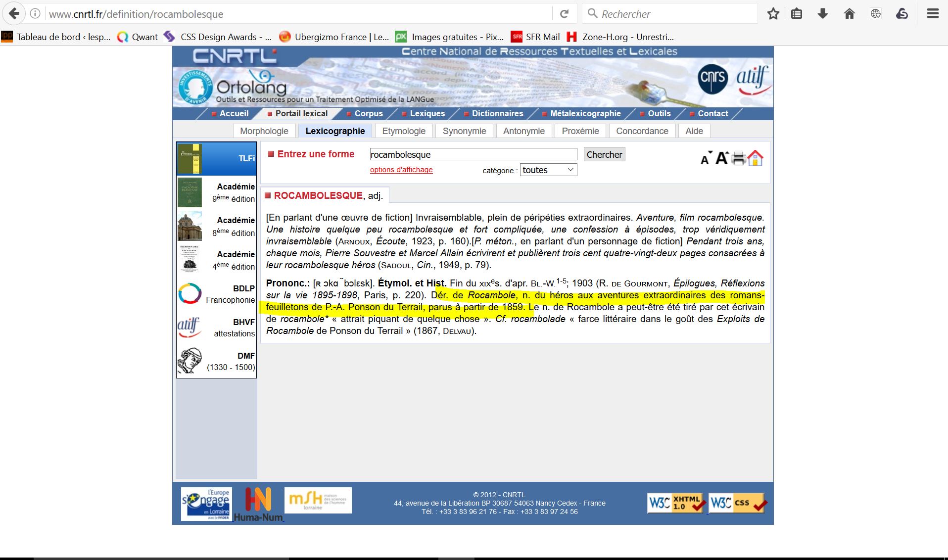Open the options d'affichage link
The image size is (948, 560).
[401, 170]
